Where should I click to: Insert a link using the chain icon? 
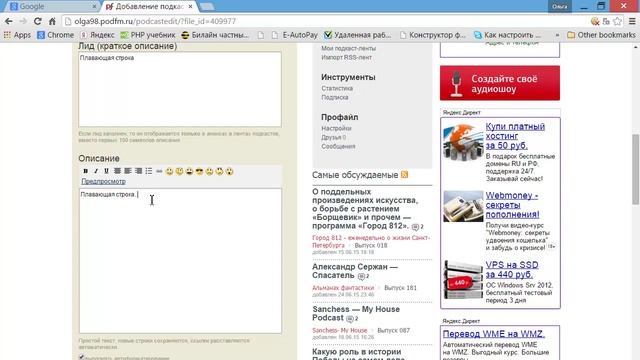point(159,171)
